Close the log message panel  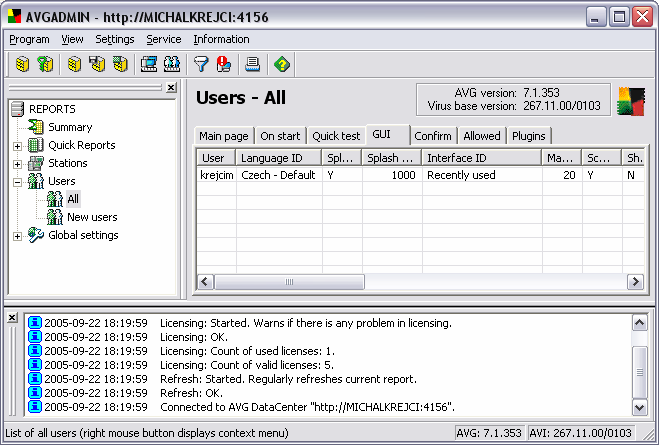pos(12,317)
